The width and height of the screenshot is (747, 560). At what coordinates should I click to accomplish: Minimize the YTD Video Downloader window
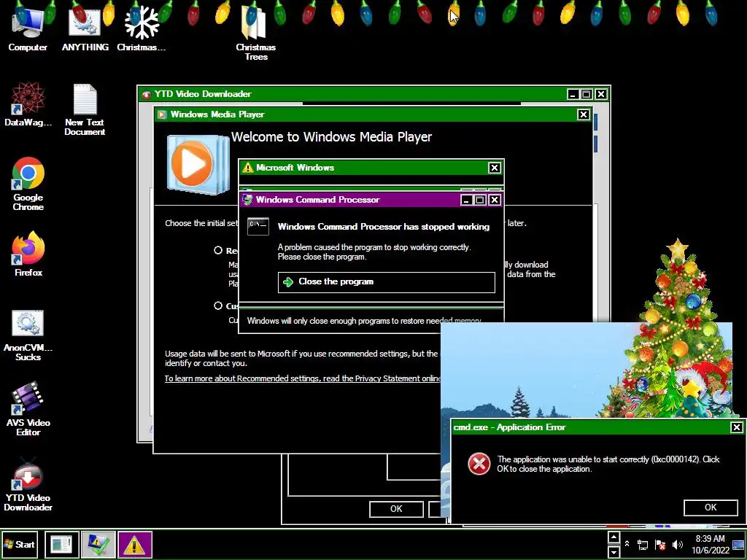[573, 94]
